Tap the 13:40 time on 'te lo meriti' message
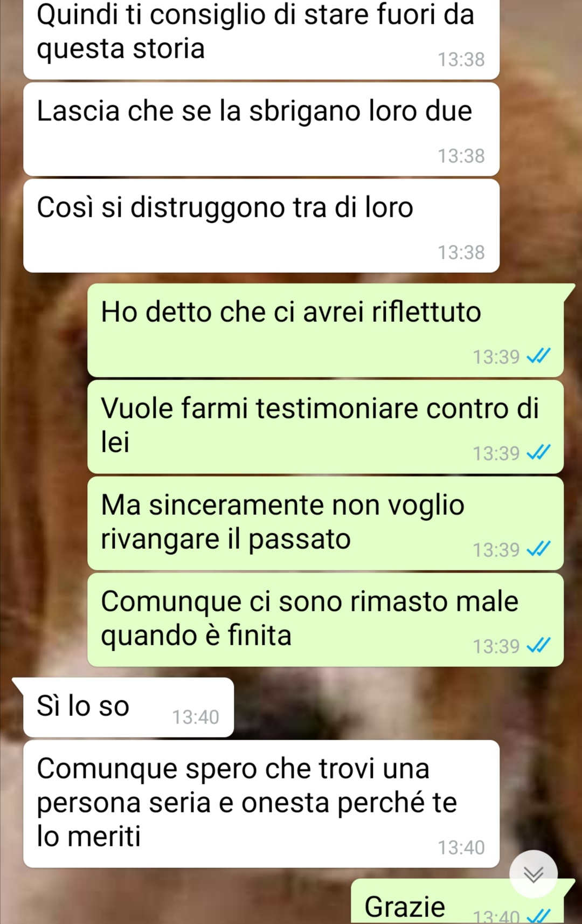Screen dimensions: 582x924 (x=461, y=847)
